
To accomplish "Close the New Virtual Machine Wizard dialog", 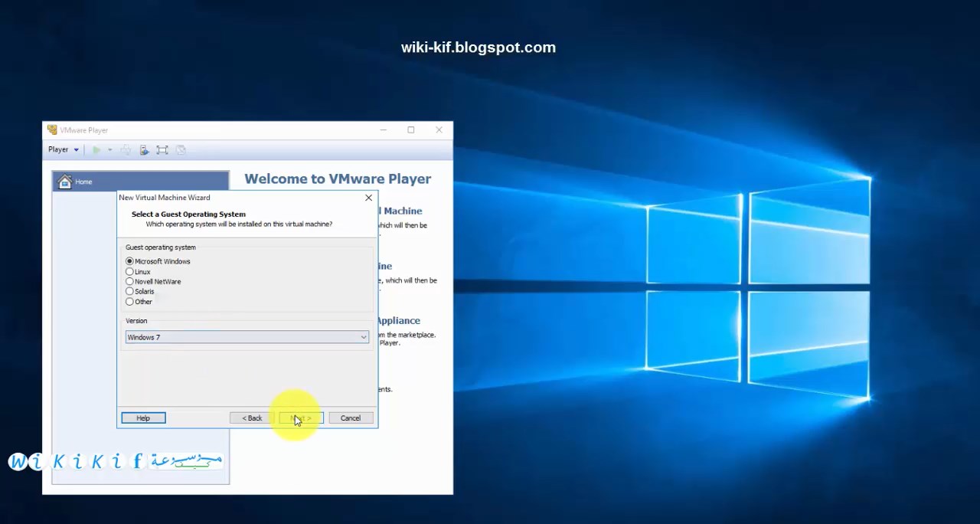I will (x=368, y=198).
